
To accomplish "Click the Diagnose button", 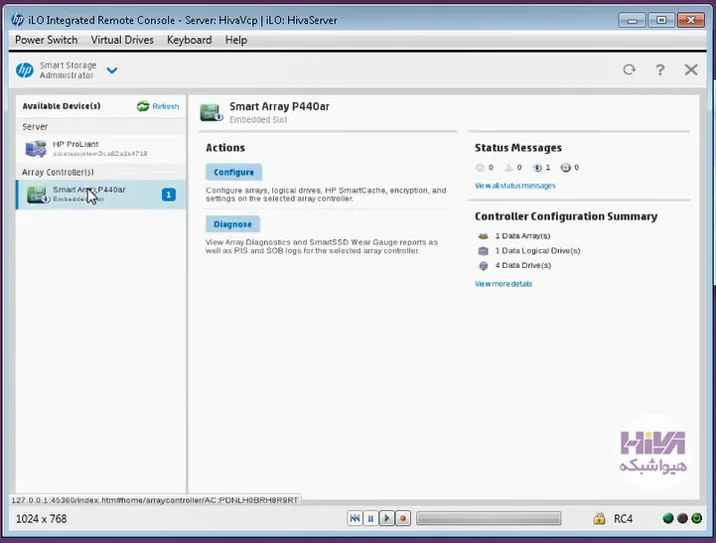I will (232, 224).
